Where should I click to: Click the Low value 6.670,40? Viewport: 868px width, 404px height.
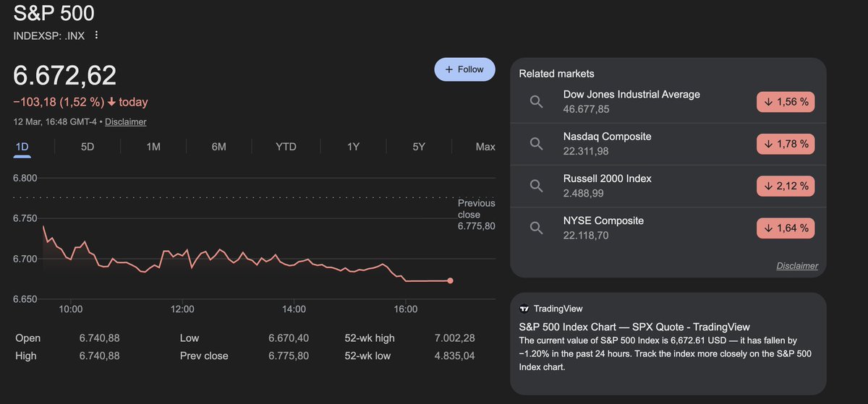click(289, 338)
